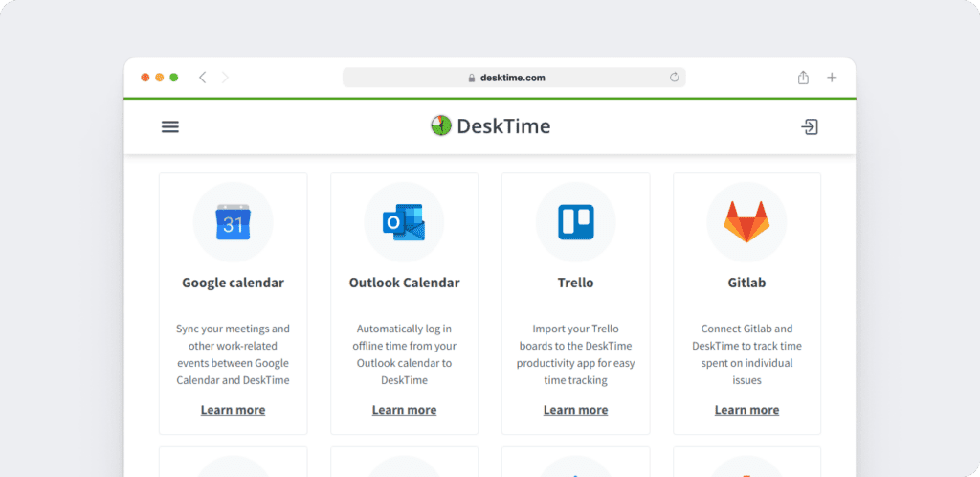Viewport: 980px width, 477px height.
Task: Click the Gitlab fox icon
Action: [746, 221]
